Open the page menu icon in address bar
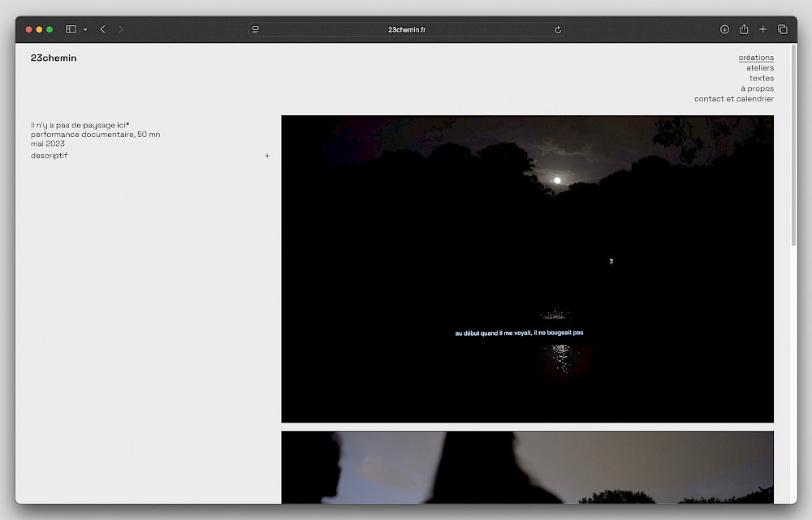 click(x=256, y=29)
